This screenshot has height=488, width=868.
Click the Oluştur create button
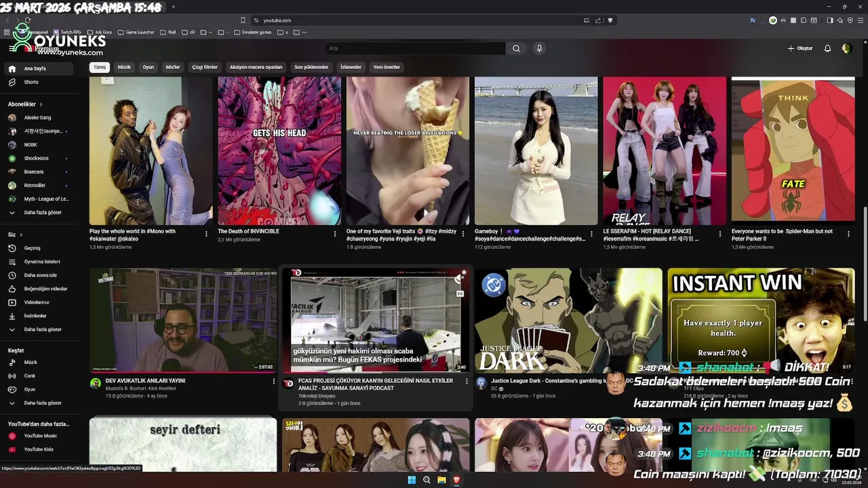[800, 48]
